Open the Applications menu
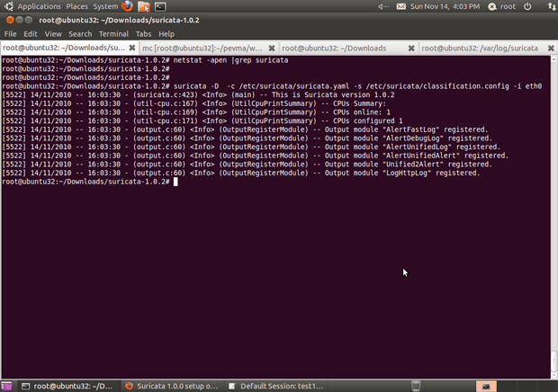558x392 pixels. (39, 6)
